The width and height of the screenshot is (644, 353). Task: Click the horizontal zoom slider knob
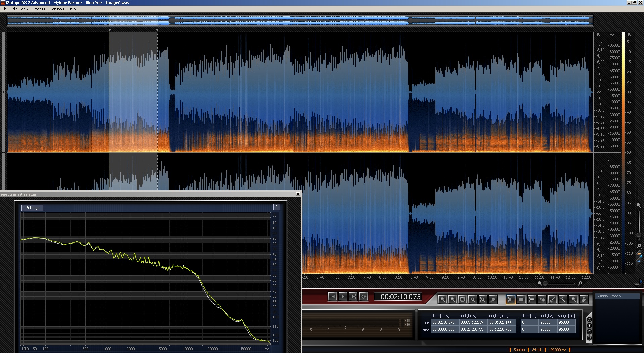(545, 283)
